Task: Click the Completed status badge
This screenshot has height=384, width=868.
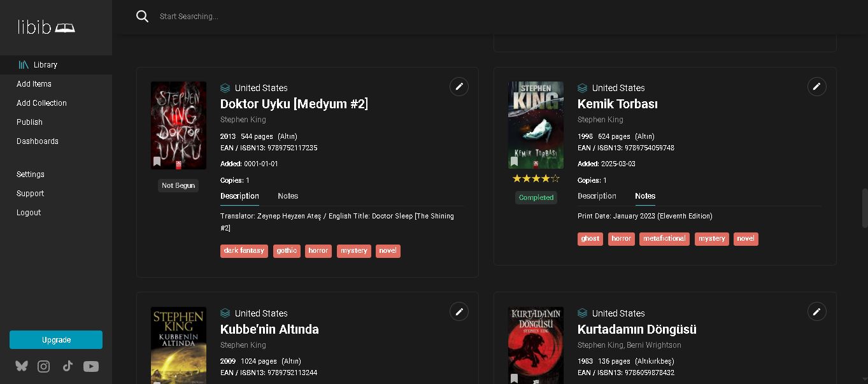Action: point(536,197)
